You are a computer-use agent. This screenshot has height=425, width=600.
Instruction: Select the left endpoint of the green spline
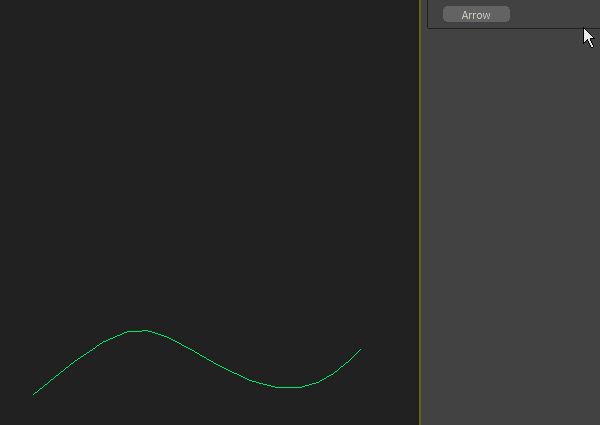pyautogui.click(x=34, y=394)
